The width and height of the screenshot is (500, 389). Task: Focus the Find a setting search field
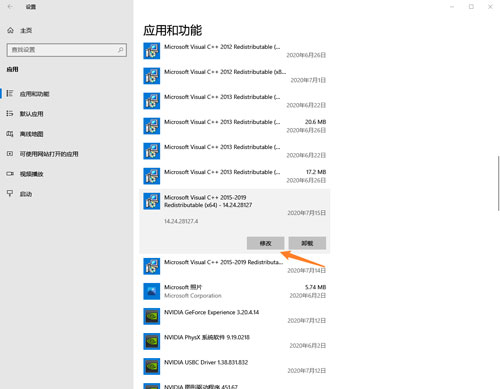point(67,50)
